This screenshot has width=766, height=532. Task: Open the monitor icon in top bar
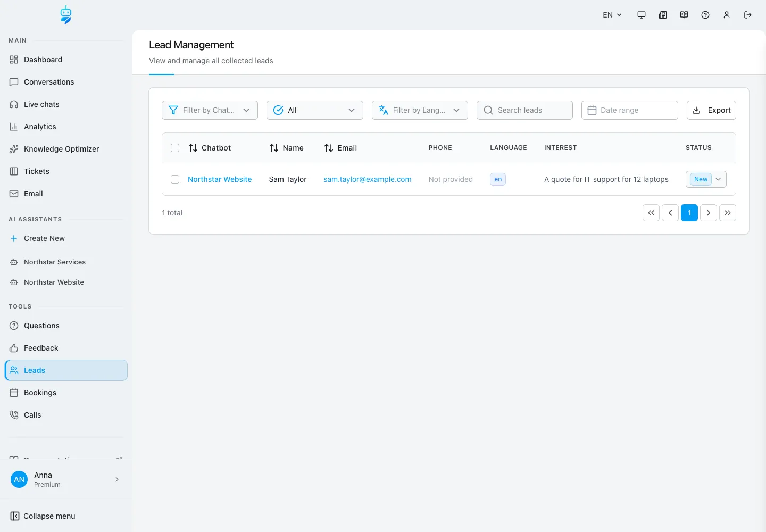click(642, 15)
